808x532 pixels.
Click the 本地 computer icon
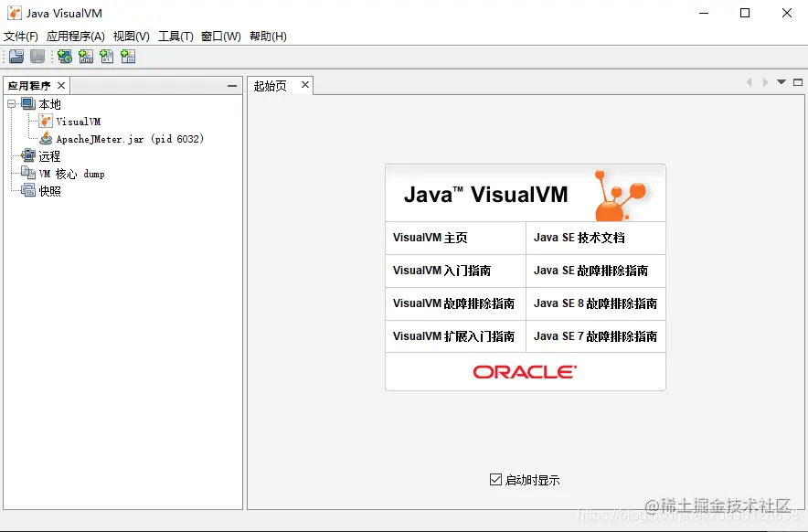tap(28, 103)
